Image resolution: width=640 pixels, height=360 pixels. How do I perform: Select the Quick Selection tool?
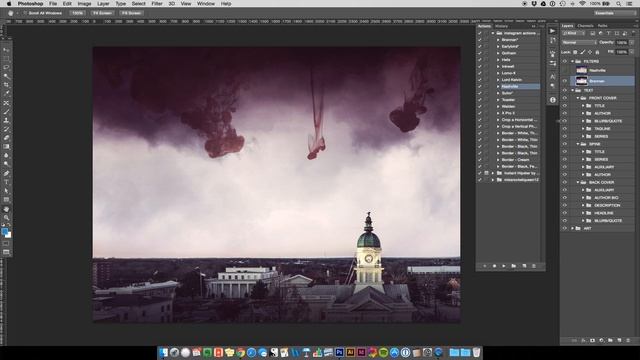tap(6, 76)
